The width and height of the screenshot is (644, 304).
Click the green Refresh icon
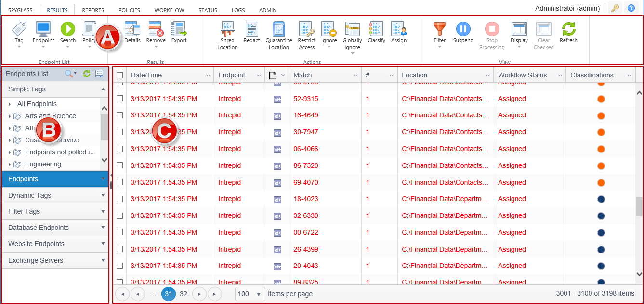[x=568, y=30]
